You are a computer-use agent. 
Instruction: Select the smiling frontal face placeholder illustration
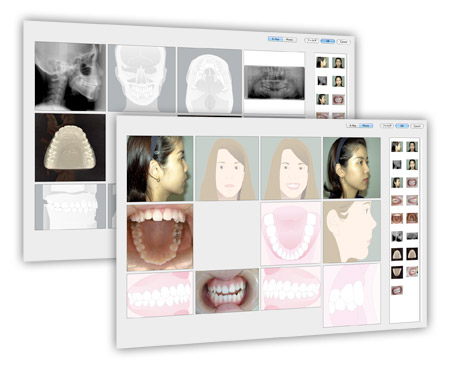pyautogui.click(x=291, y=168)
